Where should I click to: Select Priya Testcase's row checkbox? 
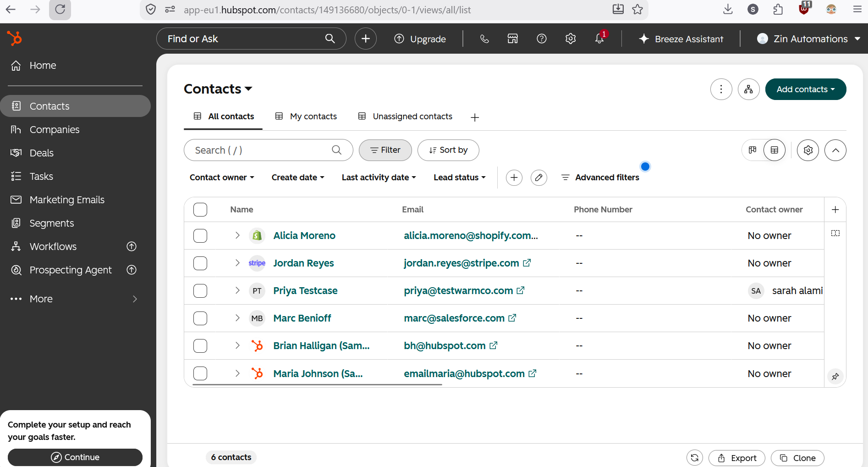pyautogui.click(x=200, y=291)
